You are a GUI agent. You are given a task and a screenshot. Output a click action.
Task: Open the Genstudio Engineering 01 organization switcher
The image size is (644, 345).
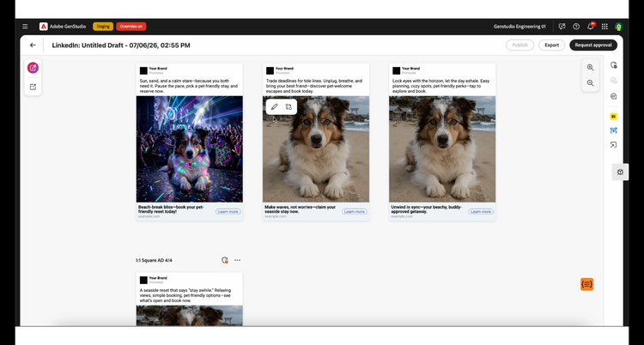519,27
